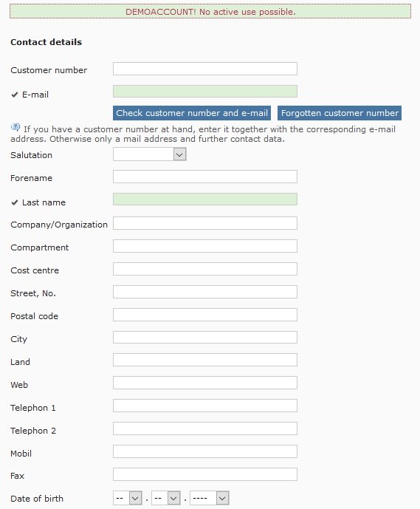The width and height of the screenshot is (420, 509).
Task: Select the Forename text box
Action: [205, 177]
